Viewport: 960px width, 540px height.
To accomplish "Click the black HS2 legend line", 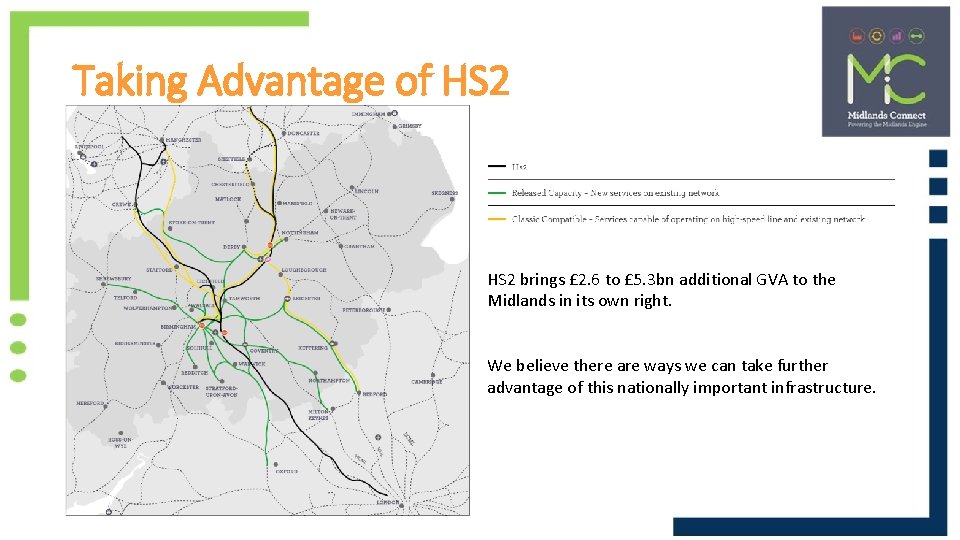I will pos(497,166).
